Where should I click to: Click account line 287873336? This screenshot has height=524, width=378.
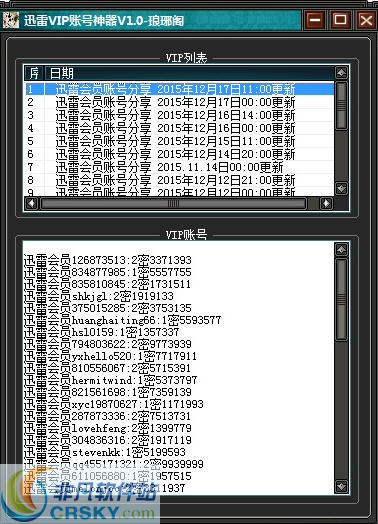pos(107,416)
